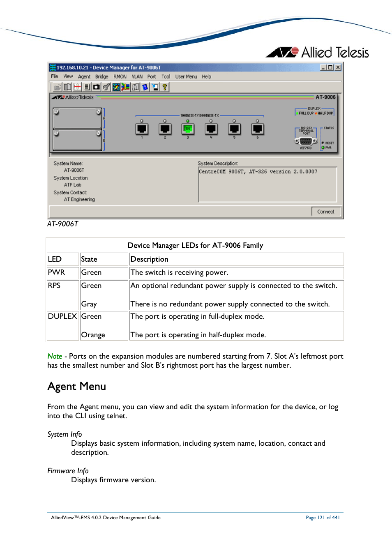Select port 6 on the switch front panel
The width and height of the screenshot is (392, 555).
(x=257, y=129)
